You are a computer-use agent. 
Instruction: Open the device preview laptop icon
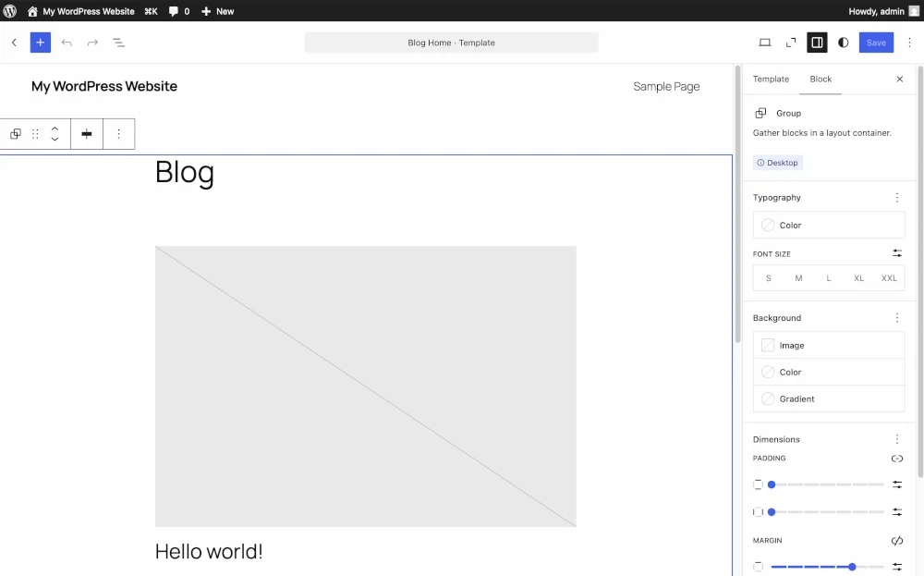tap(765, 43)
